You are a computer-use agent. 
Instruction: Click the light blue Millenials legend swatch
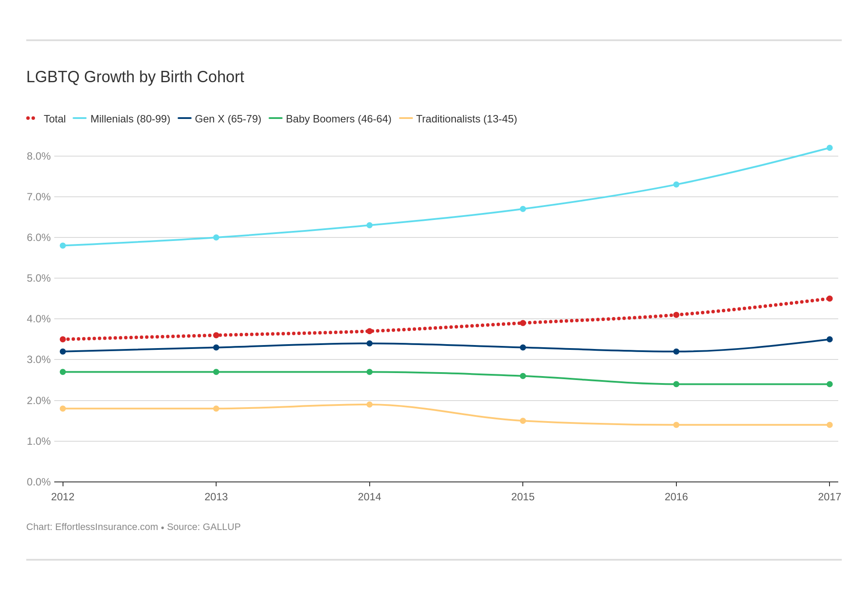[80, 118]
